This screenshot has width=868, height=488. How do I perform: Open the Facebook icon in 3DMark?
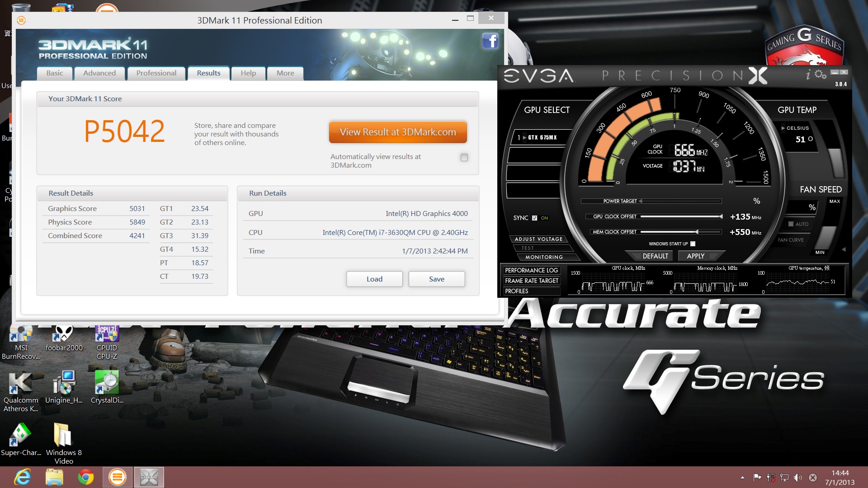[491, 41]
